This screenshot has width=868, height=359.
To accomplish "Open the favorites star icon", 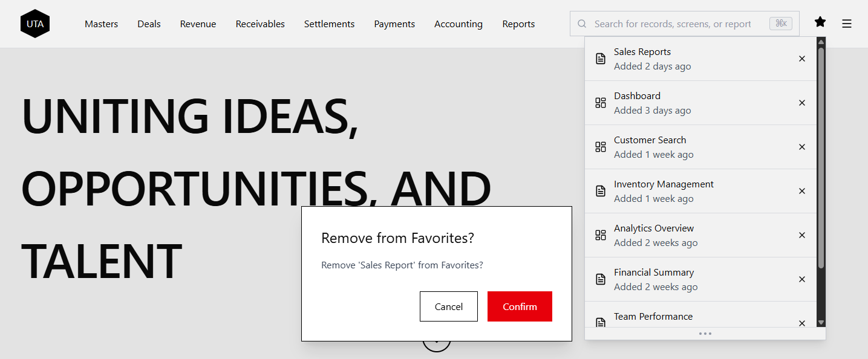I will (x=820, y=22).
